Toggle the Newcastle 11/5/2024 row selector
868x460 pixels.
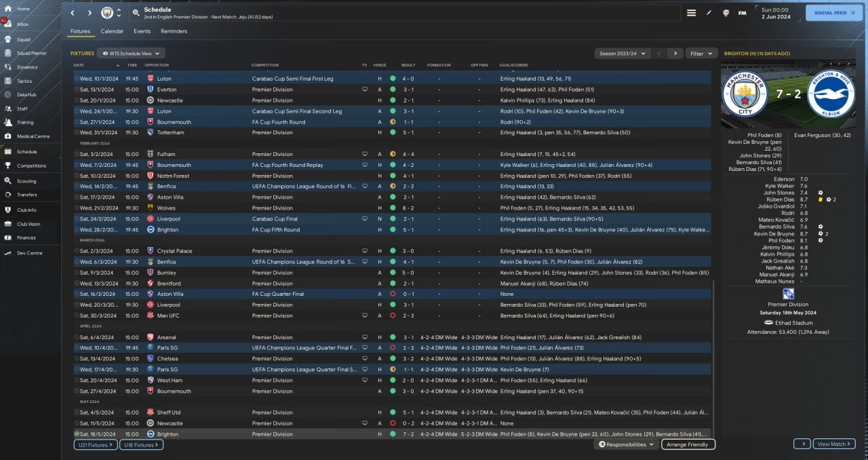pos(77,423)
